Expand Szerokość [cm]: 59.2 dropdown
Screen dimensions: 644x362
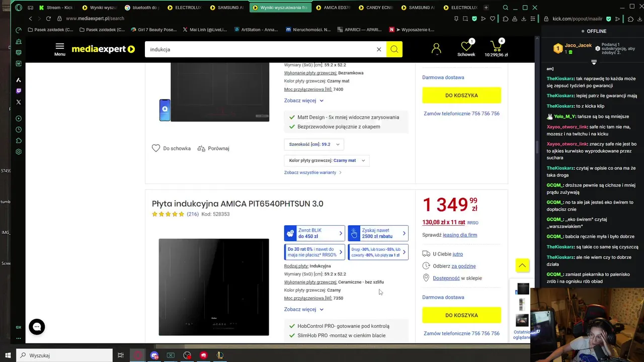pos(314,144)
